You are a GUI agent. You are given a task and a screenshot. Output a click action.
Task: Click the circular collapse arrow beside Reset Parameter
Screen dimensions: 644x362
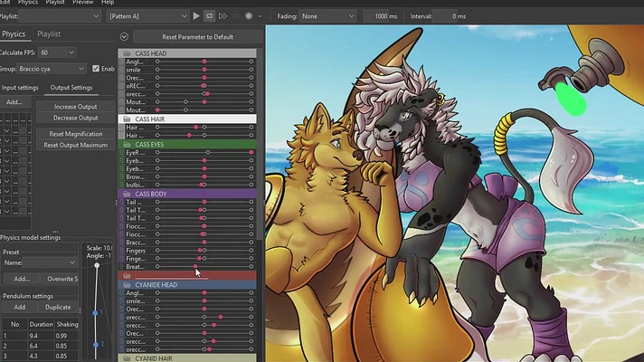pos(124,37)
